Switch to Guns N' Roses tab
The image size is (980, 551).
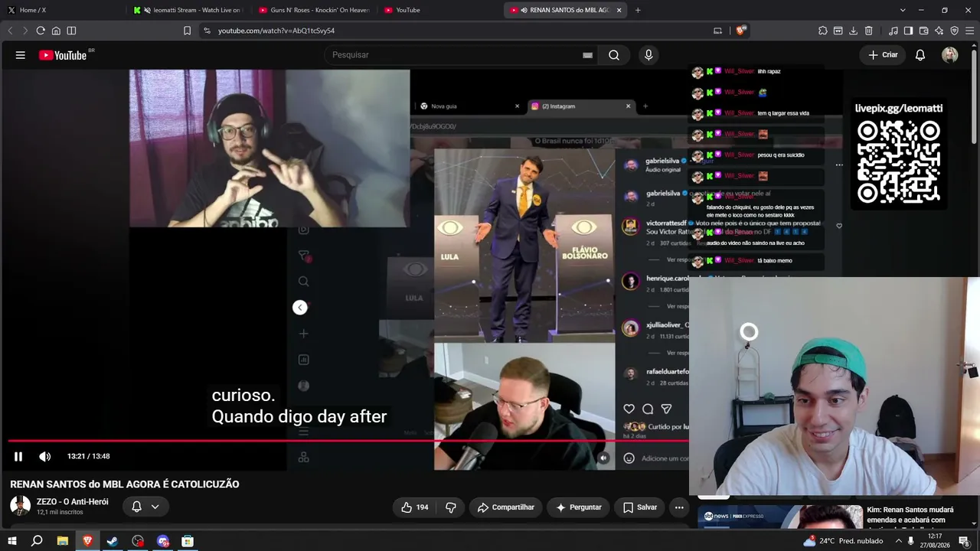pos(314,10)
